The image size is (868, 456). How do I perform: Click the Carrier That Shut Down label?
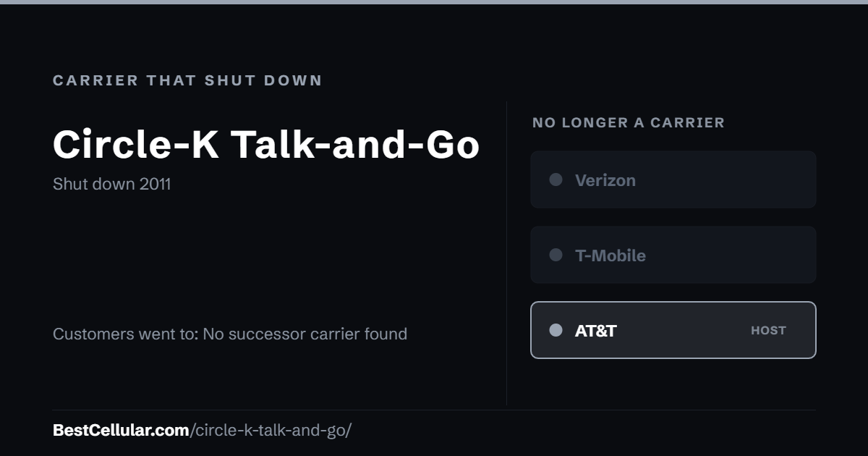click(x=188, y=80)
